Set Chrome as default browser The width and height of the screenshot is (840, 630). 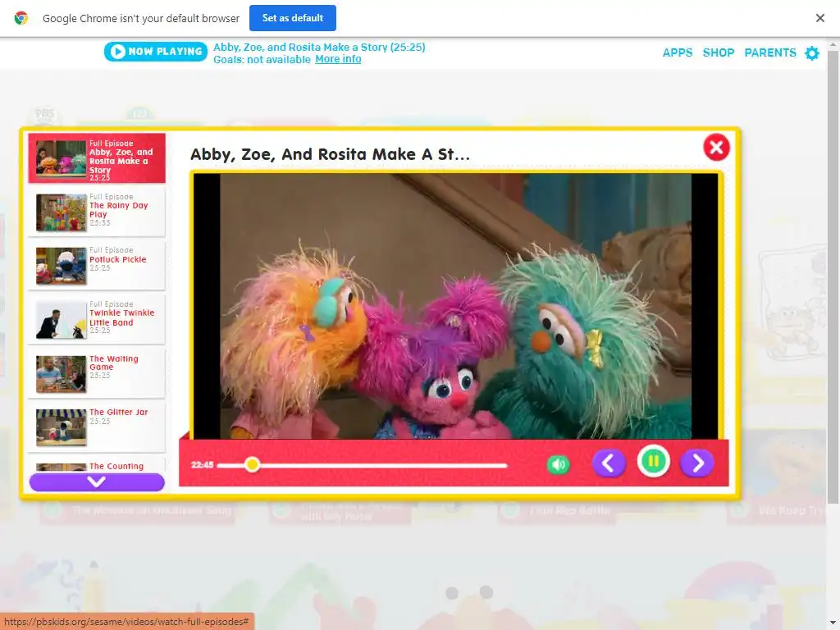pos(293,18)
